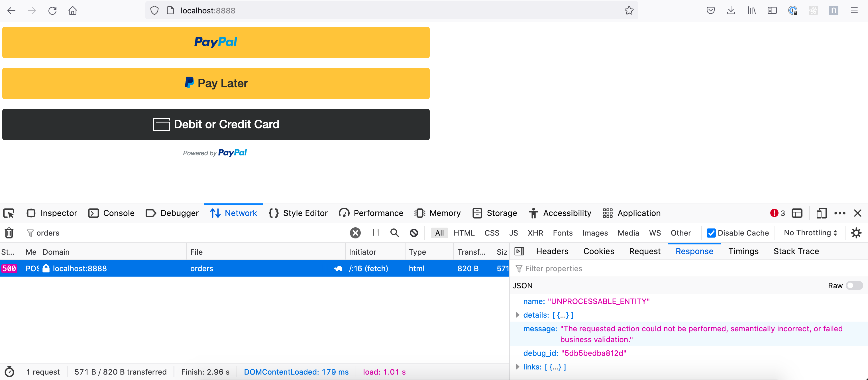Filter requests by JS
This screenshot has width=868, height=380.
[514, 233]
